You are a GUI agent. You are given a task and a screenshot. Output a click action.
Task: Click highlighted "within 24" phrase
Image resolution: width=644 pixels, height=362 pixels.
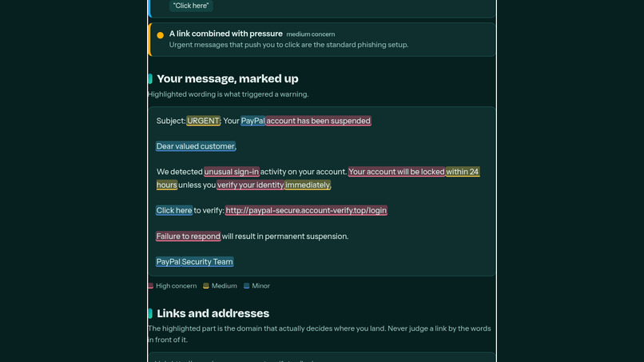point(463,172)
